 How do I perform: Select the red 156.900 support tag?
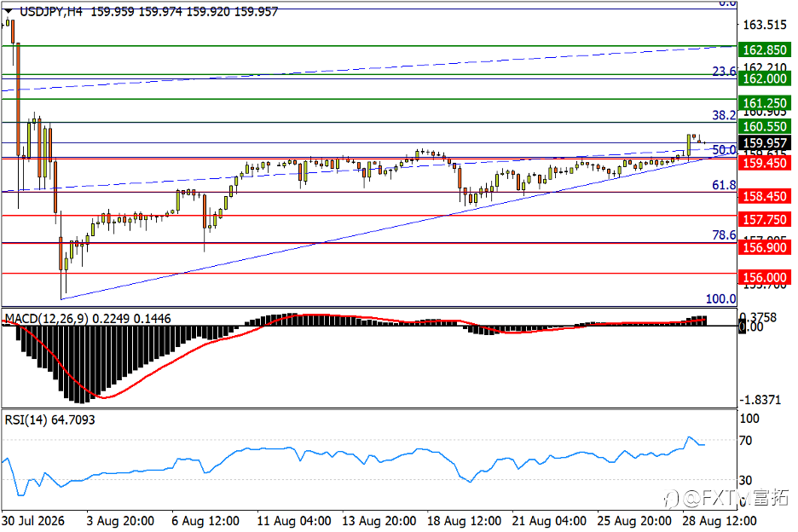pyautogui.click(x=765, y=247)
